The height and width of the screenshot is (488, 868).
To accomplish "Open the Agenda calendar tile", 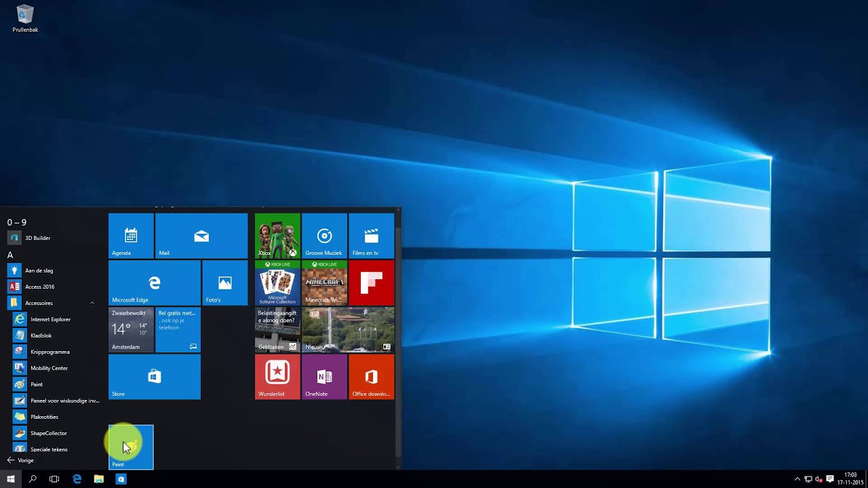I will click(x=131, y=236).
